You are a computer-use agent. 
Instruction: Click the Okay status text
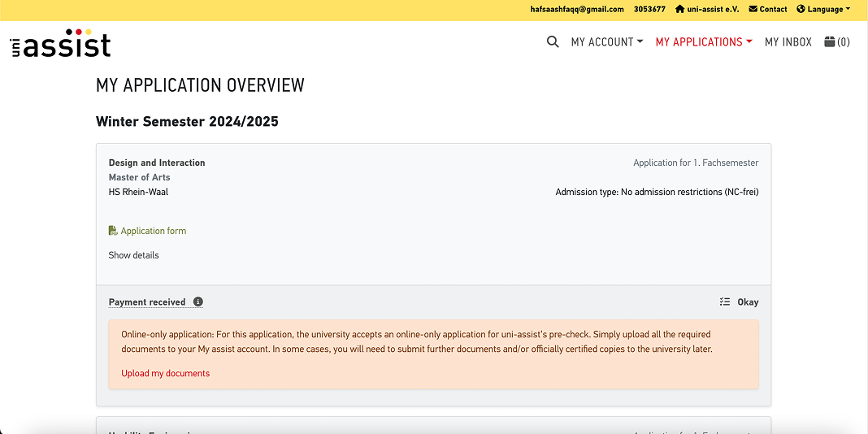pos(748,302)
